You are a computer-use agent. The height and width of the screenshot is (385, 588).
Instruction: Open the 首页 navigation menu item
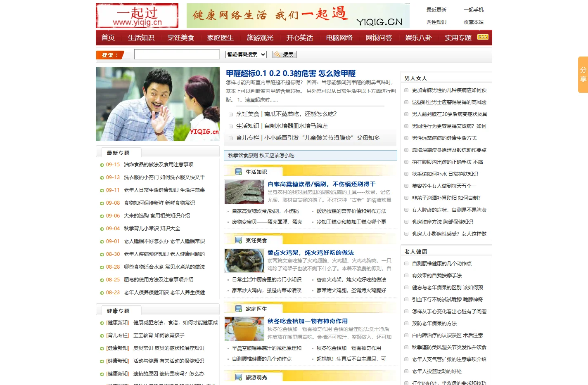tap(108, 38)
